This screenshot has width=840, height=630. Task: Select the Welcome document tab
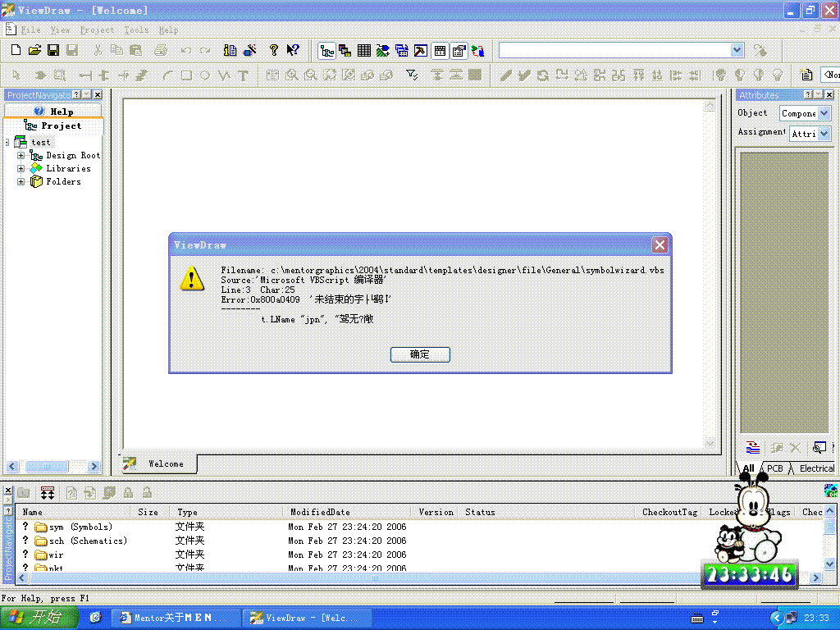(158, 464)
